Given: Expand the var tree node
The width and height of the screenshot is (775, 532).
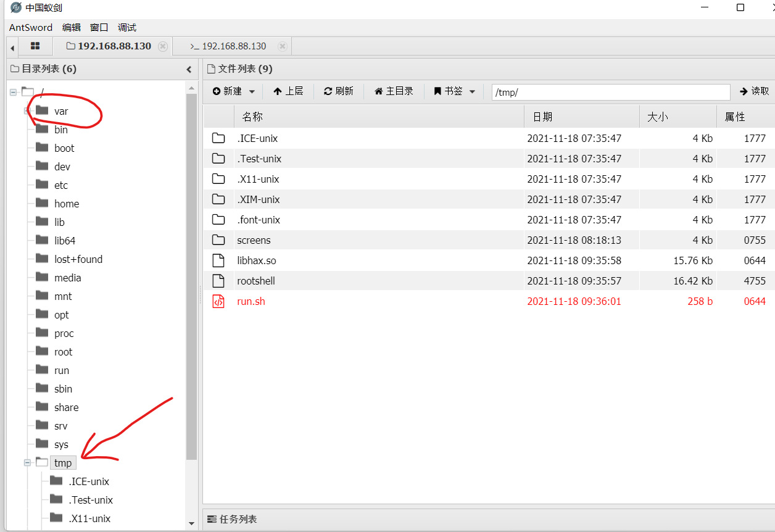Looking at the screenshot, I should tap(27, 111).
